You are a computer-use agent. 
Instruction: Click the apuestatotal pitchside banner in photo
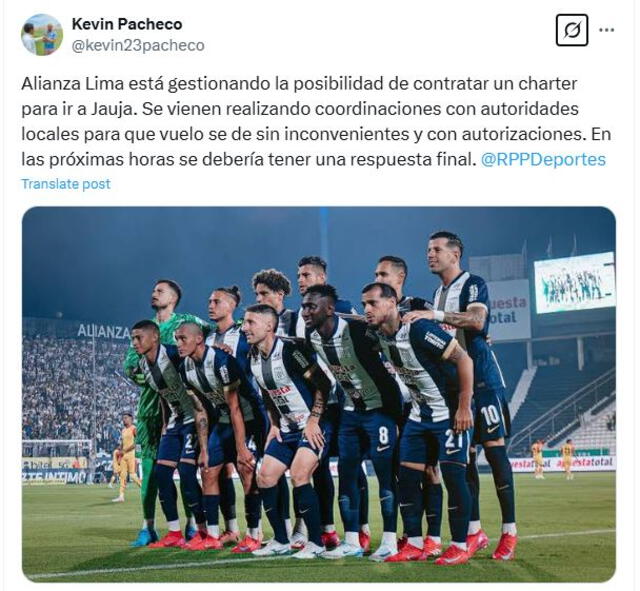(x=562, y=463)
